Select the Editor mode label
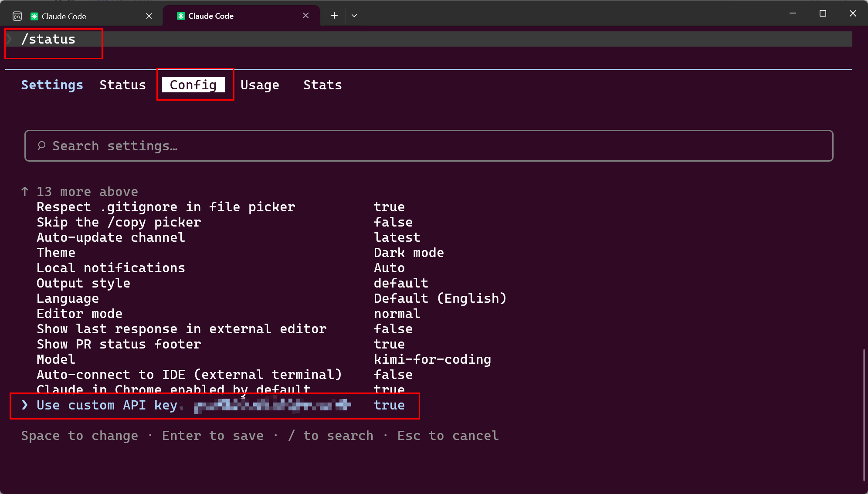The height and width of the screenshot is (494, 868). (x=80, y=314)
